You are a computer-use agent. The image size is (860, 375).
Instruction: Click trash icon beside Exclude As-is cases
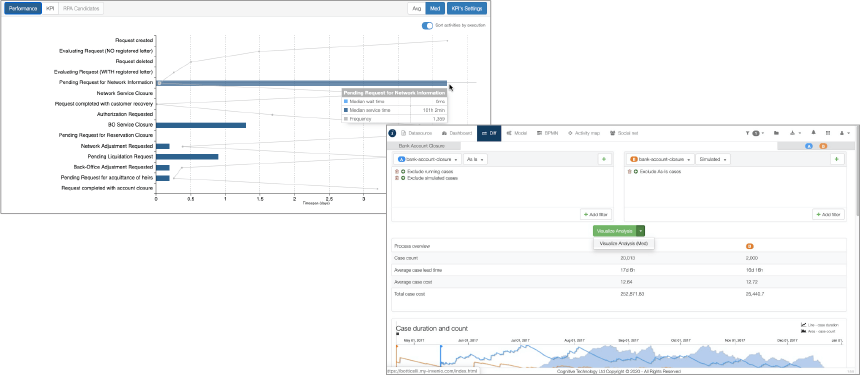pyautogui.click(x=630, y=172)
